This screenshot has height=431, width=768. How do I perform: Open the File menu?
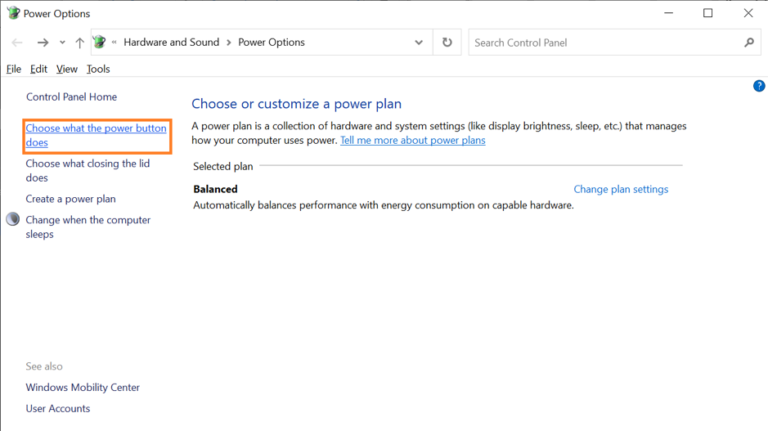[13, 69]
